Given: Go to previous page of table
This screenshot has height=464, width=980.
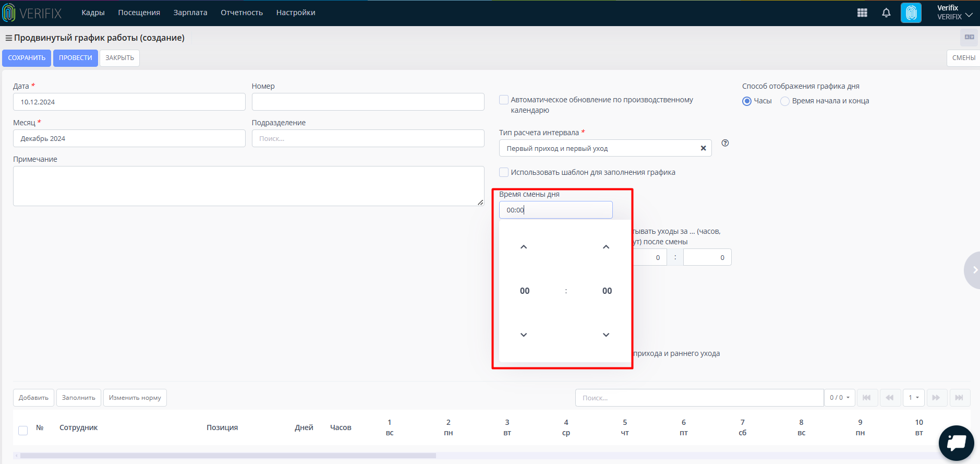Looking at the screenshot, I should coord(890,398).
